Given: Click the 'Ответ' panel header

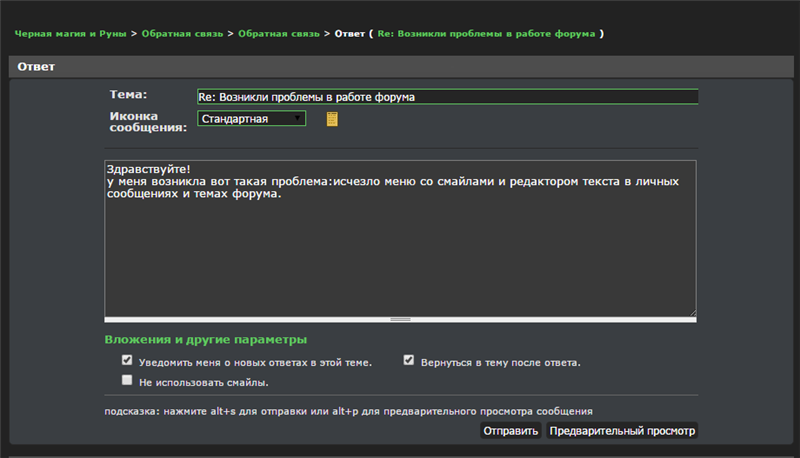Looking at the screenshot, I should click(x=401, y=67).
